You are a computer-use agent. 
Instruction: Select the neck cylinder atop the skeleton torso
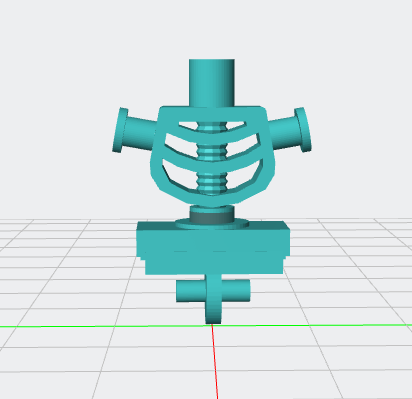tap(212, 83)
